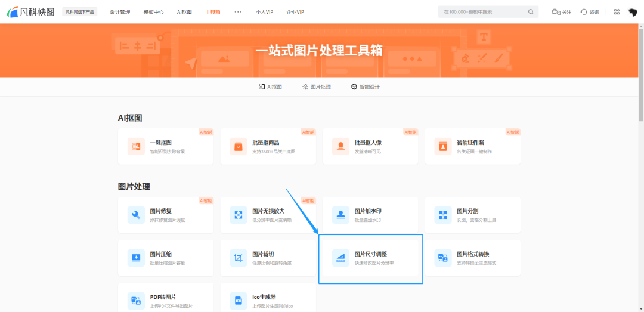Open the user avatar in the header
This screenshot has height=312, width=644.
[x=633, y=12]
